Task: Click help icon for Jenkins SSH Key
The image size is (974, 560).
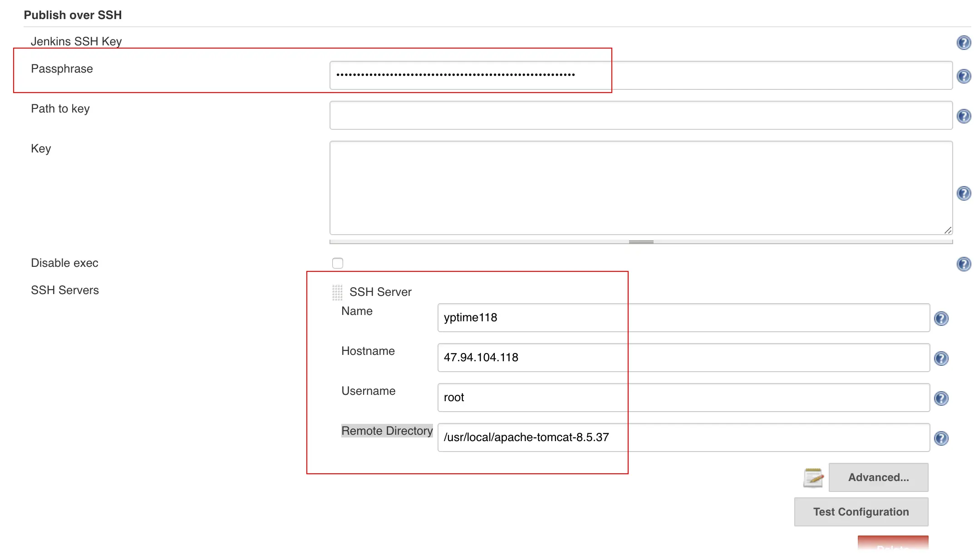Action: pyautogui.click(x=963, y=43)
